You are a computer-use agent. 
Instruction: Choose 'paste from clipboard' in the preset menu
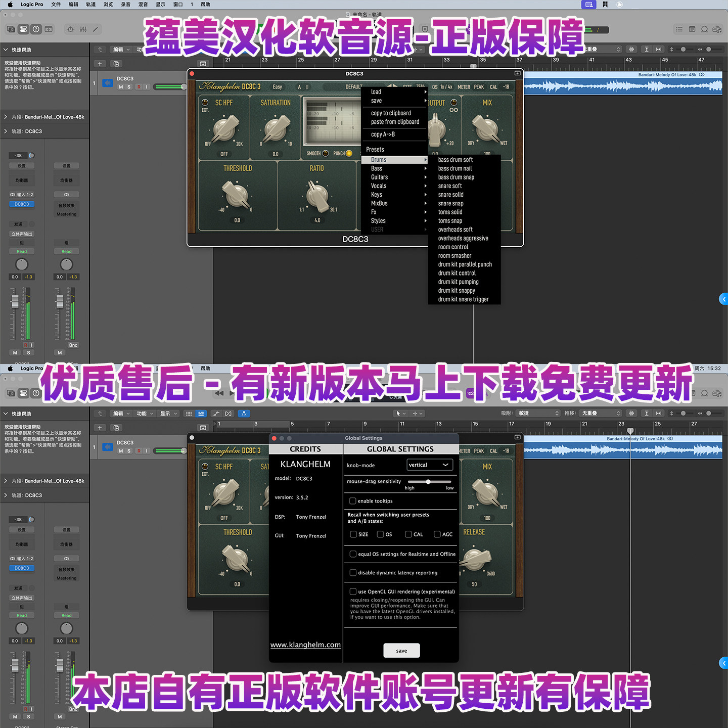click(x=395, y=122)
